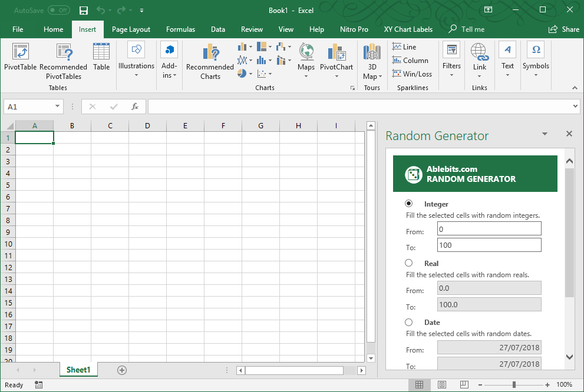Switch to Page Break Preview view
This screenshot has width=584, height=392.
pos(463,385)
